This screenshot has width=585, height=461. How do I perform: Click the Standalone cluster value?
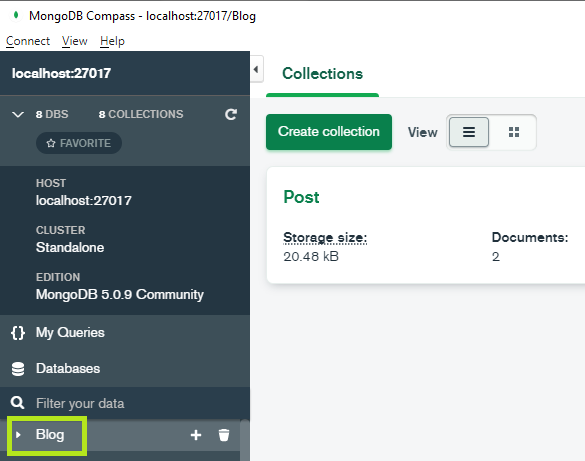point(70,248)
